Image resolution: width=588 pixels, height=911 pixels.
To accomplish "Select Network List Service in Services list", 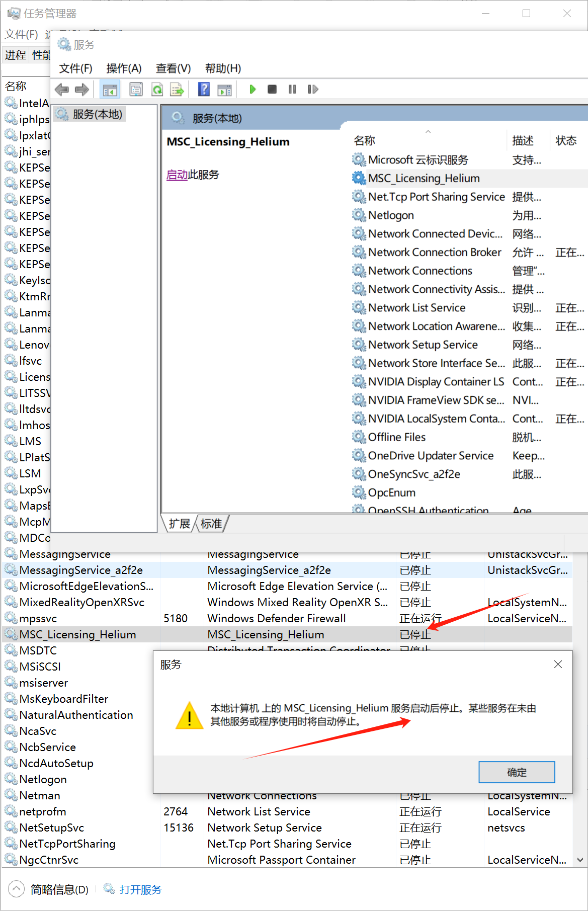I will tap(469, 307).
